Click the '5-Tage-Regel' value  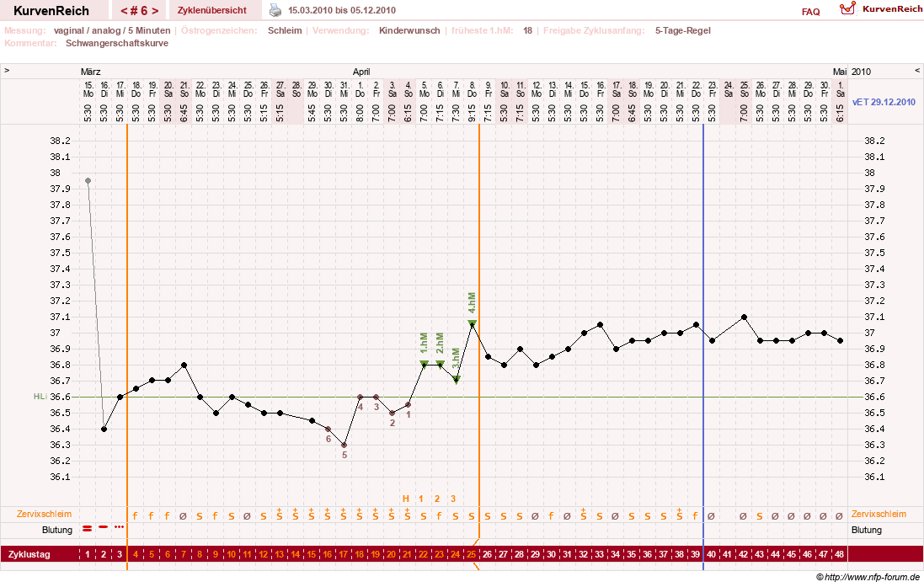683,30
